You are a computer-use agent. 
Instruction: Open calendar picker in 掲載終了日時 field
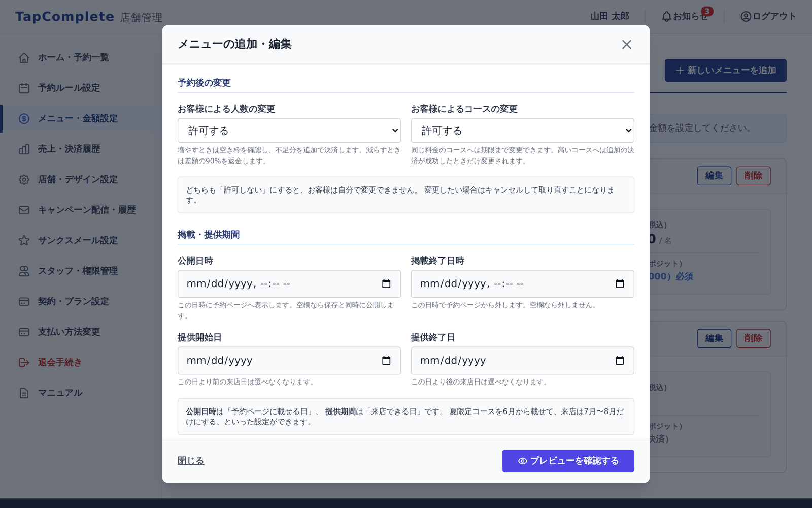(620, 284)
